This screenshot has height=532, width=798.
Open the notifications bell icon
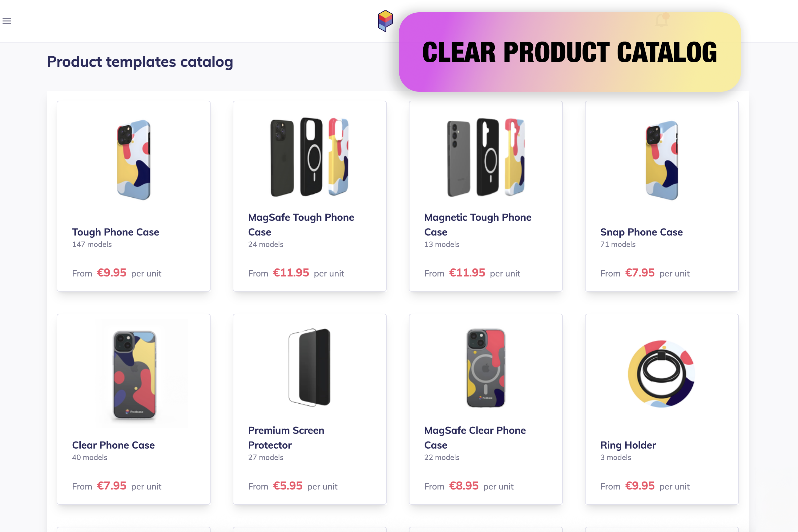tap(662, 20)
